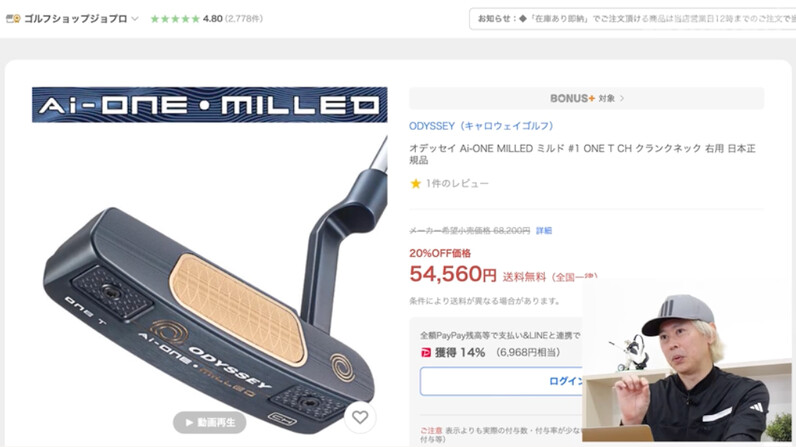796x447 pixels.
Task: Click the chevron arrow on BONUS+ banner
Action: [x=622, y=98]
